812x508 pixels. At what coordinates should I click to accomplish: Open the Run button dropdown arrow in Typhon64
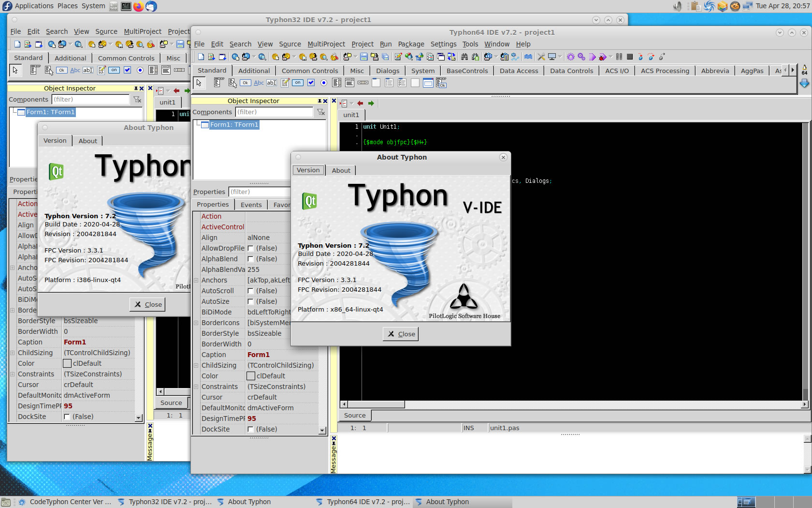(x=611, y=57)
